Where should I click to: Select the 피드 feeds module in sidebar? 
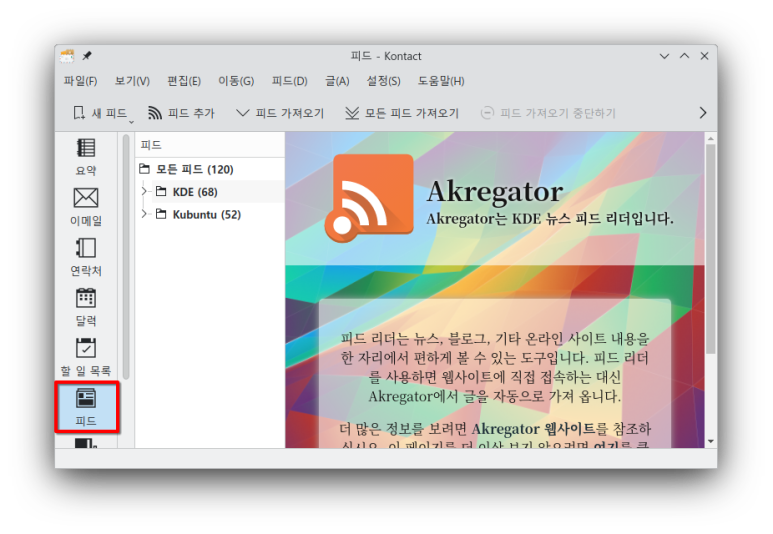(x=87, y=407)
